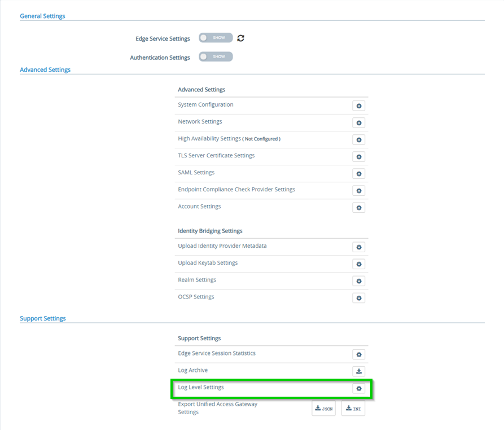Open the Realm Settings configuration
Screen dimensions: 504x430
[359, 280]
